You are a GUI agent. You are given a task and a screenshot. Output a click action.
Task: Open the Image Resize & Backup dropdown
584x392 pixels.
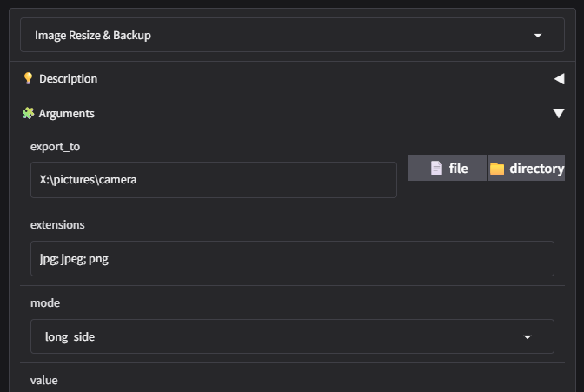click(292, 35)
